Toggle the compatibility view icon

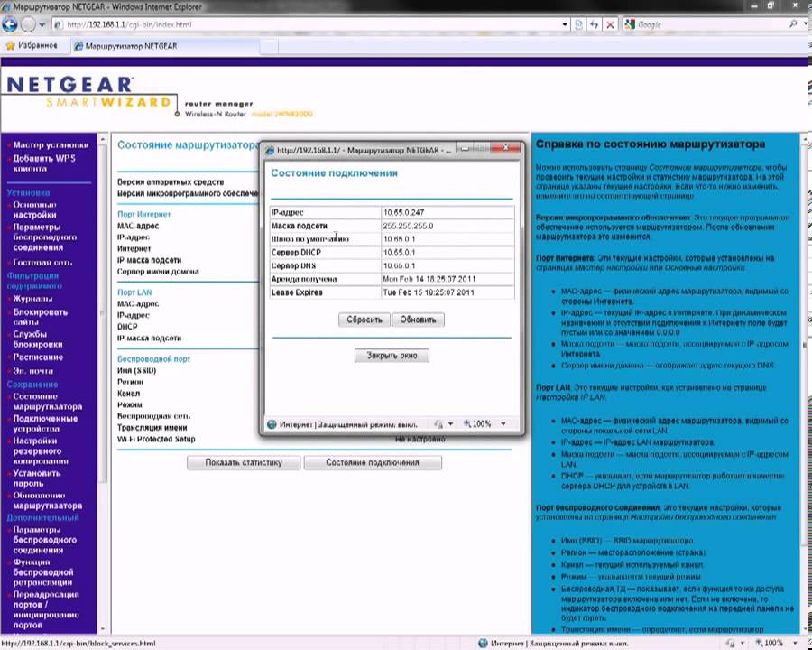(x=579, y=24)
